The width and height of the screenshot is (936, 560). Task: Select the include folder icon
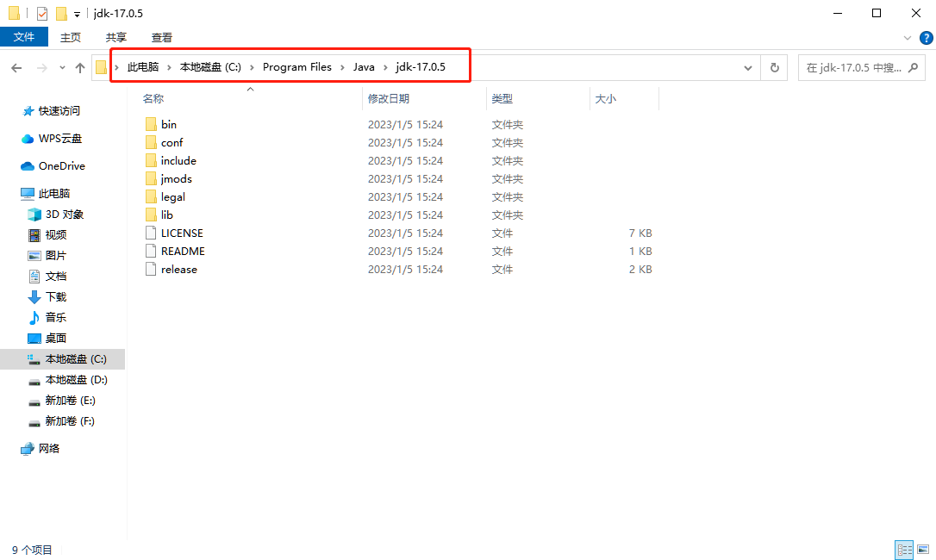click(x=151, y=160)
